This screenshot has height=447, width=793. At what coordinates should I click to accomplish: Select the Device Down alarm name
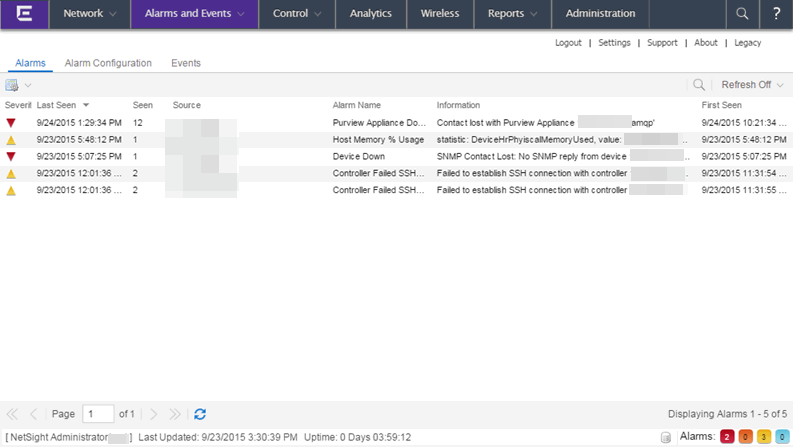[x=359, y=157]
